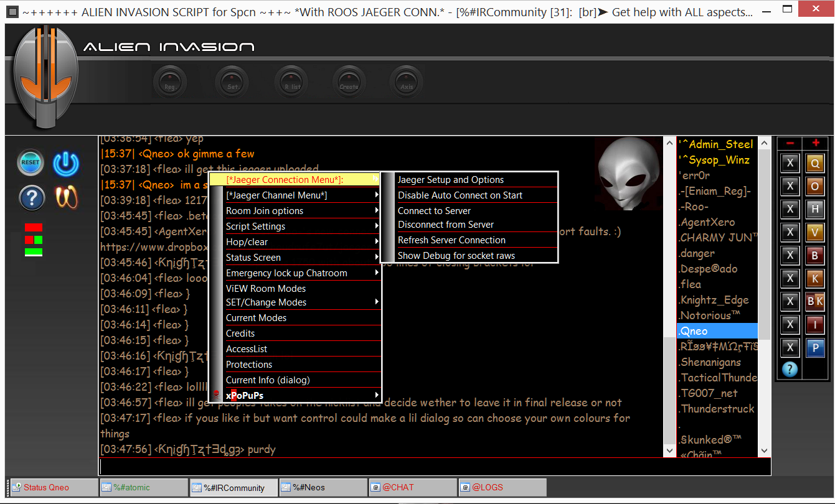835x504 pixels.
Task: Click the chat scrollbar down arrow
Action: [x=669, y=450]
